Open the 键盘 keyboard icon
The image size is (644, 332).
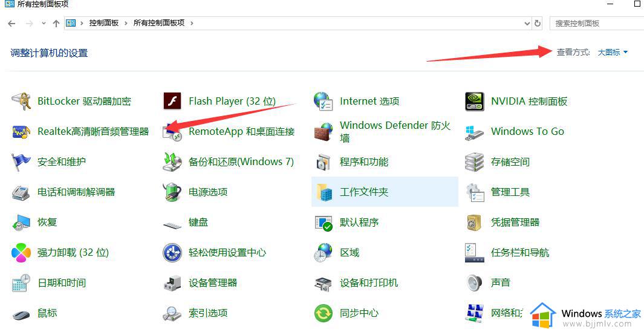tap(172, 225)
